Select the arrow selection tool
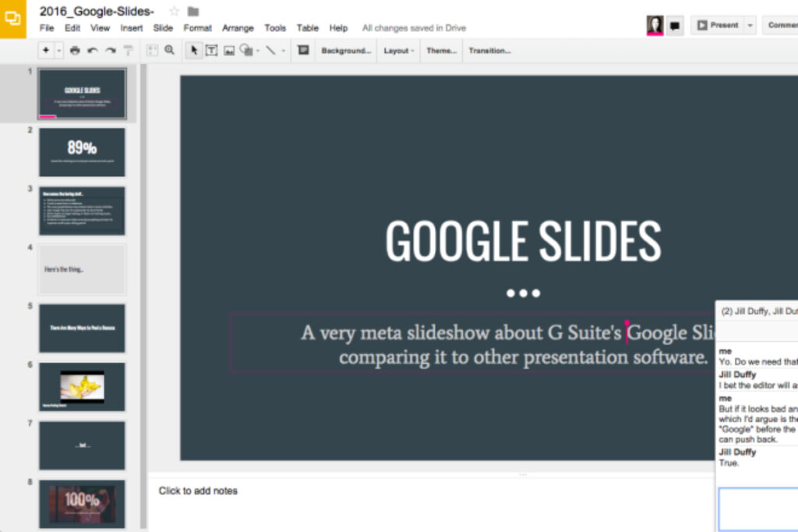The width and height of the screenshot is (798, 532). pyautogui.click(x=193, y=50)
